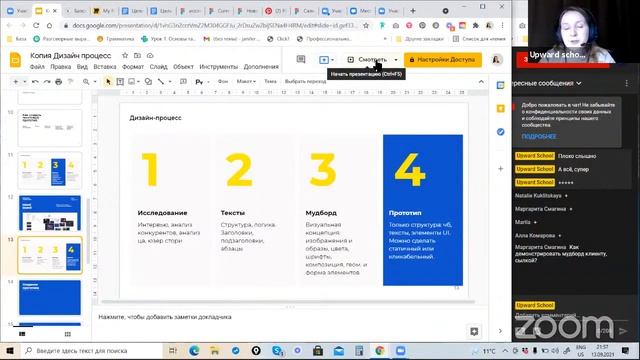Select slide 14 blue thumbnail

click(x=50, y=297)
